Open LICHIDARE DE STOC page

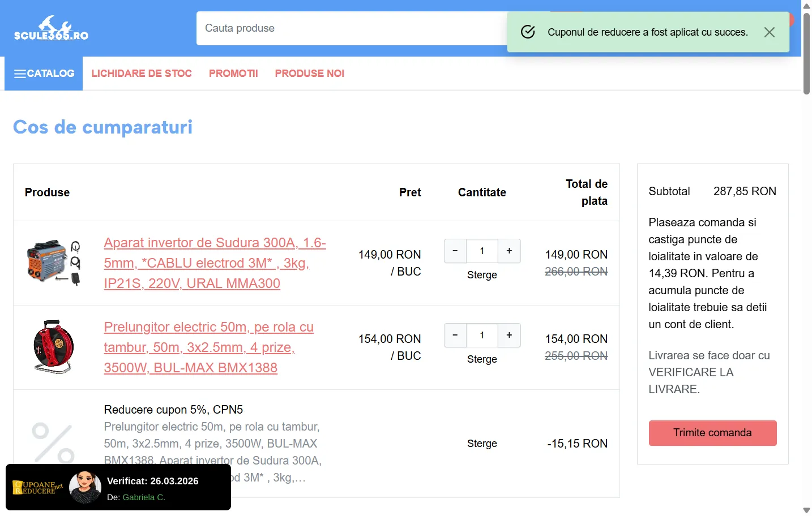click(x=142, y=74)
